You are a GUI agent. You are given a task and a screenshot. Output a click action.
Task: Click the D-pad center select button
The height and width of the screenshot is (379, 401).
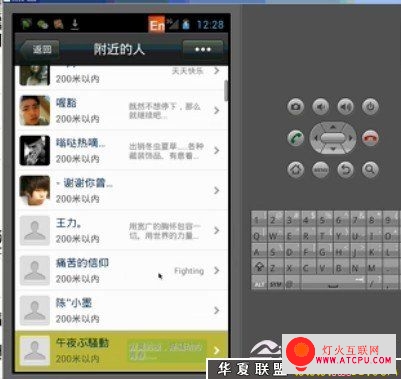coord(333,138)
